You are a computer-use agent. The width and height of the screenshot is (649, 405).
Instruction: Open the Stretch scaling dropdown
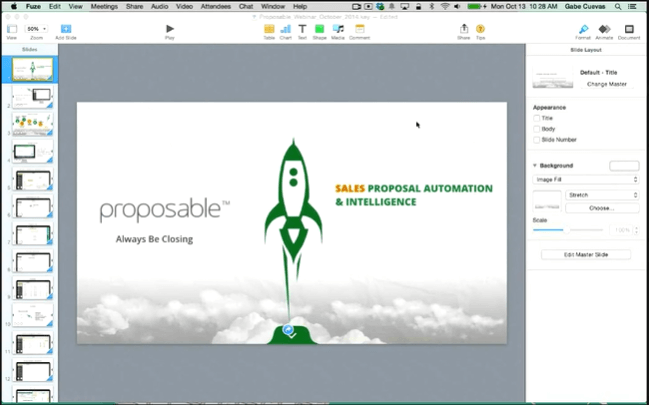pos(602,195)
